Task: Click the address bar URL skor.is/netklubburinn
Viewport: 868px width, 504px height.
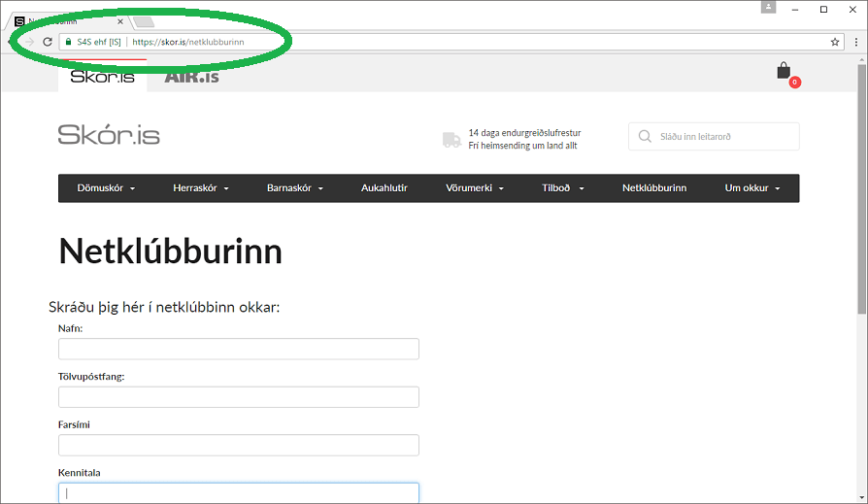Action: point(188,42)
